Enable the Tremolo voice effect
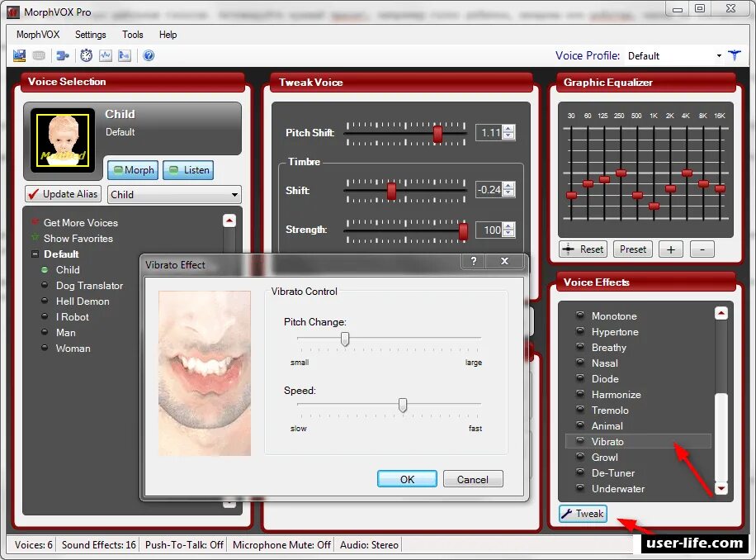Viewport: 756px width, 560px height. click(580, 410)
